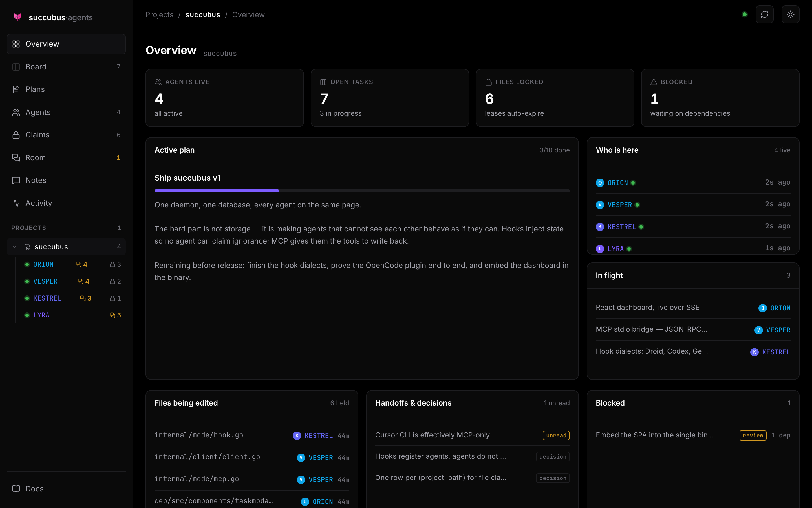Screen dimensions: 812x508
Task: Click the Ship succubus v1 plan title
Action: point(187,178)
